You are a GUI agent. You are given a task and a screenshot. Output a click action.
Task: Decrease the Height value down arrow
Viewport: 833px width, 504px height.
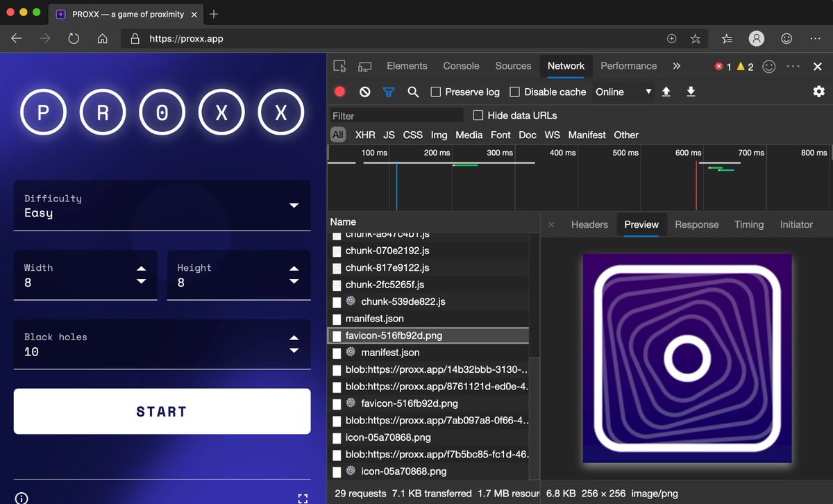pos(294,281)
